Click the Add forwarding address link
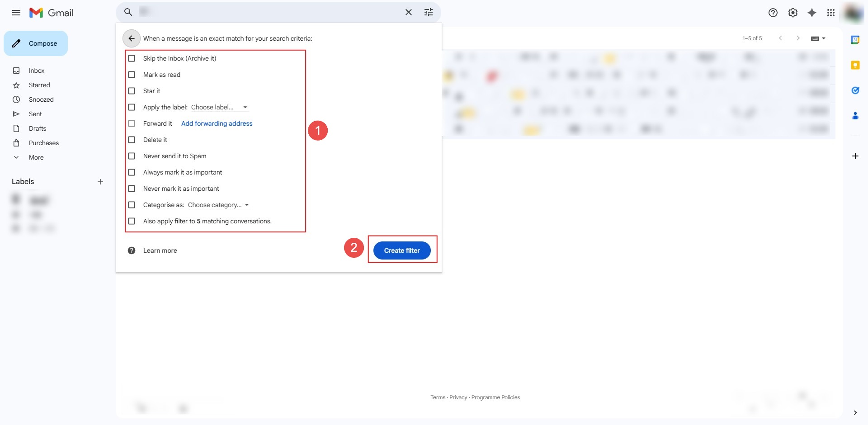Screen dimensions: 868x425 (217, 123)
